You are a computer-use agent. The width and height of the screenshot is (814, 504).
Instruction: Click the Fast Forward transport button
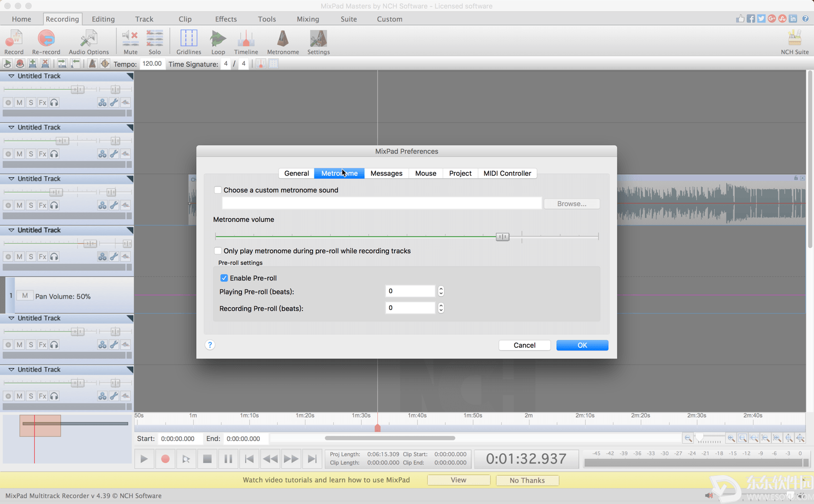click(291, 459)
